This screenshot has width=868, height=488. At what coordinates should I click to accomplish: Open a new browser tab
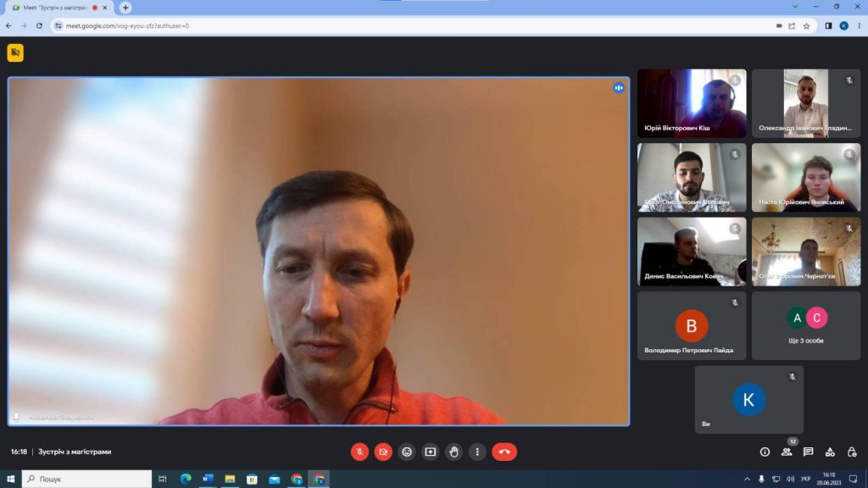click(x=125, y=8)
